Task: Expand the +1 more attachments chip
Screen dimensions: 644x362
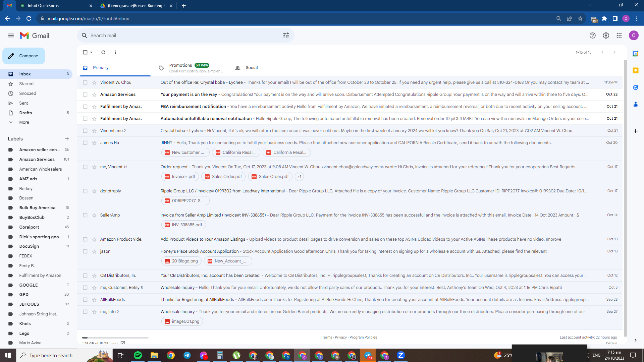Action: (300, 177)
